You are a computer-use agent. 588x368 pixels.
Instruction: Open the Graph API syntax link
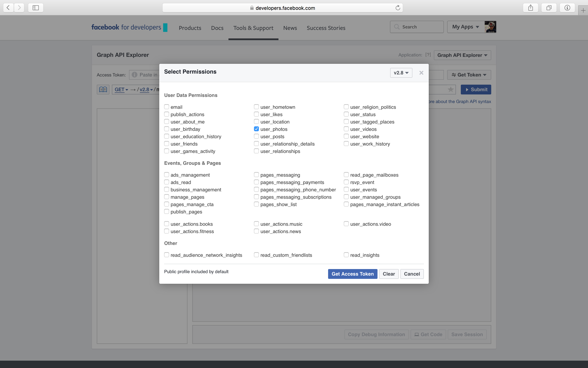click(460, 101)
